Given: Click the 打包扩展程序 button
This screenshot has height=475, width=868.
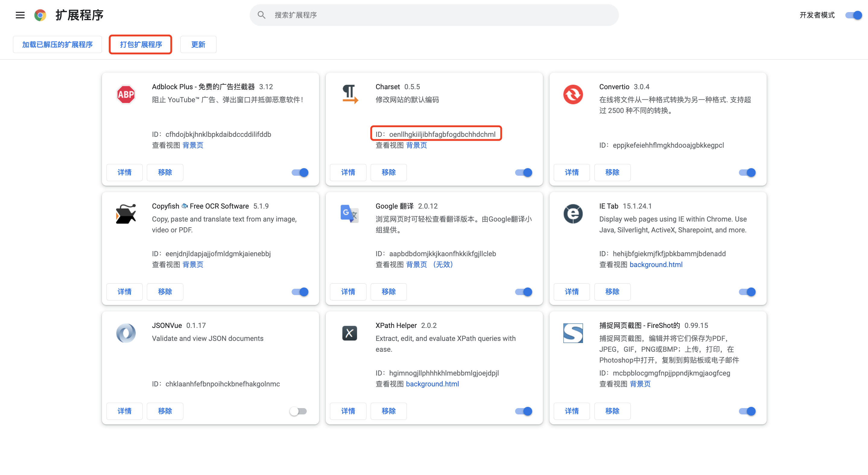Looking at the screenshot, I should [141, 44].
